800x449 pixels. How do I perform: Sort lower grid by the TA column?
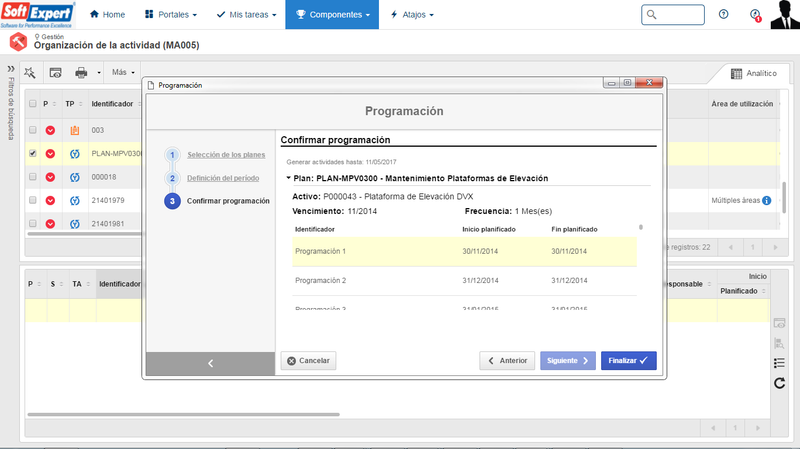click(x=77, y=284)
